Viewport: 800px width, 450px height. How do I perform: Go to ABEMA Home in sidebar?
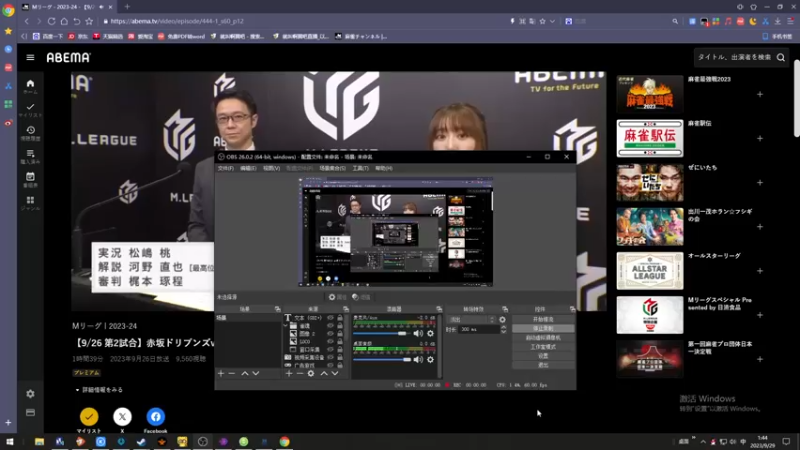[30, 86]
